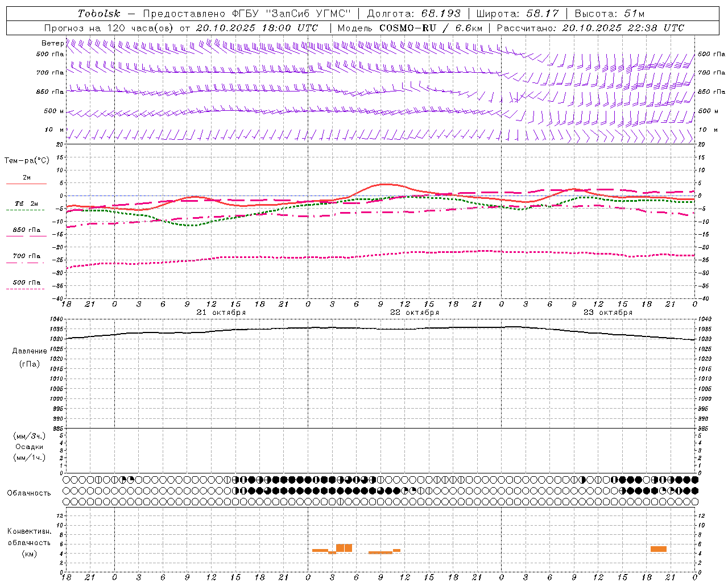Click the Рассчитано 20.10.2025 22:38 UTC timestamp
This screenshot has height=582, width=728.
(590, 28)
